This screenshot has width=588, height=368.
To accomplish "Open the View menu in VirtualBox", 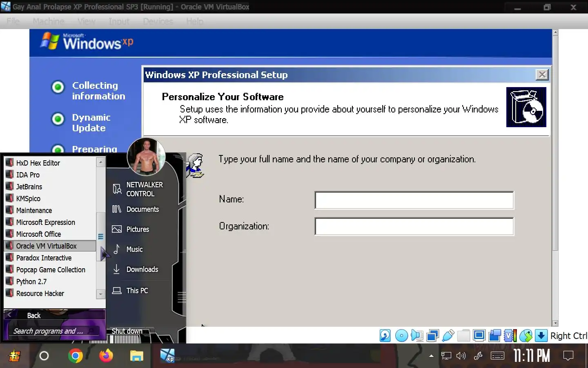I will (86, 21).
